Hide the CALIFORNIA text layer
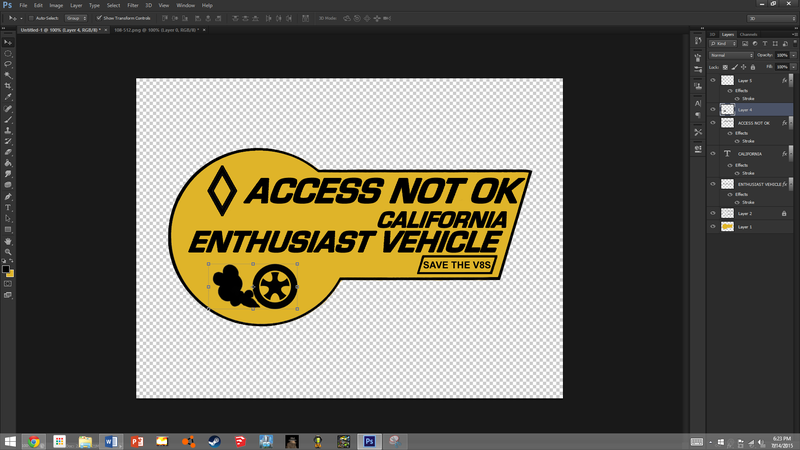The height and width of the screenshot is (450, 800). [713, 154]
